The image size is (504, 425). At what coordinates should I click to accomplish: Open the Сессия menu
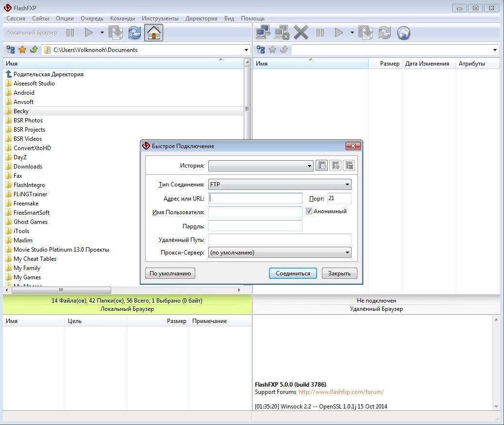16,18
